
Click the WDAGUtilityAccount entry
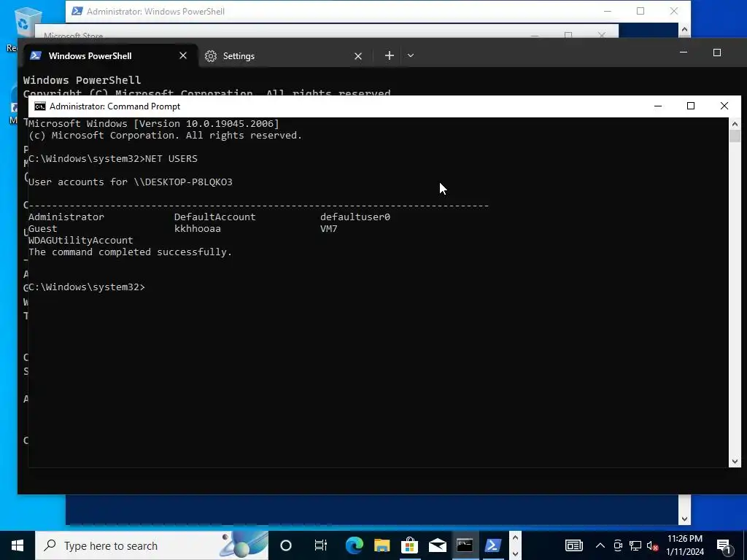point(80,241)
